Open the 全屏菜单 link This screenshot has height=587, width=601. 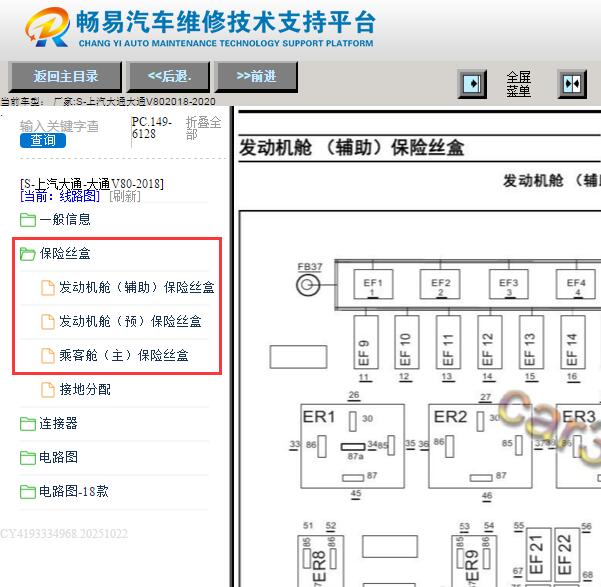[x=519, y=84]
